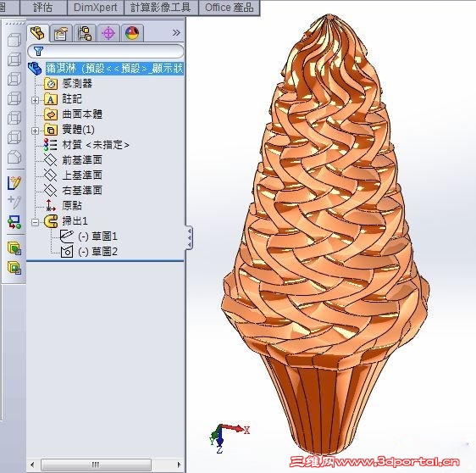Select the (-) 草圖1 sketch
This screenshot has width=476, height=473.
(x=97, y=236)
